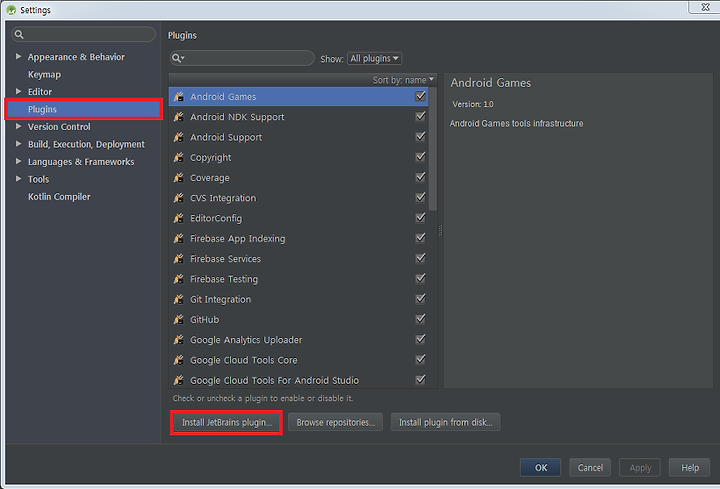Open Languages & Frameworks settings page
This screenshot has width=720, height=489.
pos(81,162)
